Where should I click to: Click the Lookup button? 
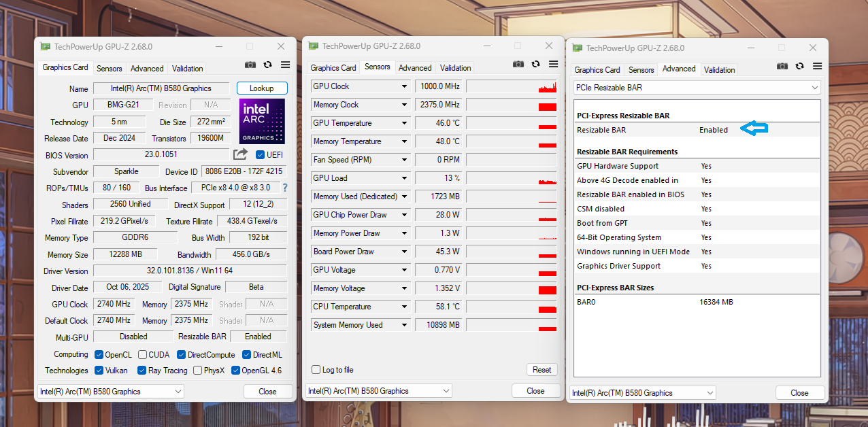coord(262,88)
